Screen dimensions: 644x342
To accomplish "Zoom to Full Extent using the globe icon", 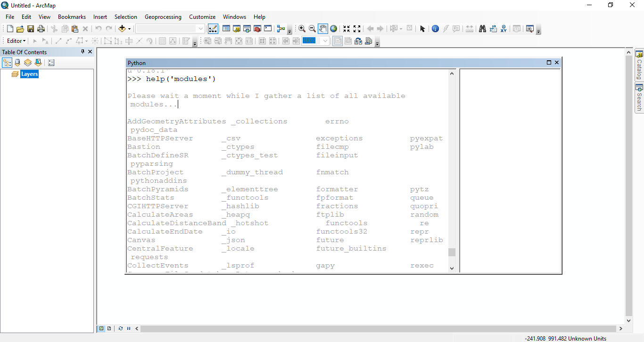I will tap(333, 28).
